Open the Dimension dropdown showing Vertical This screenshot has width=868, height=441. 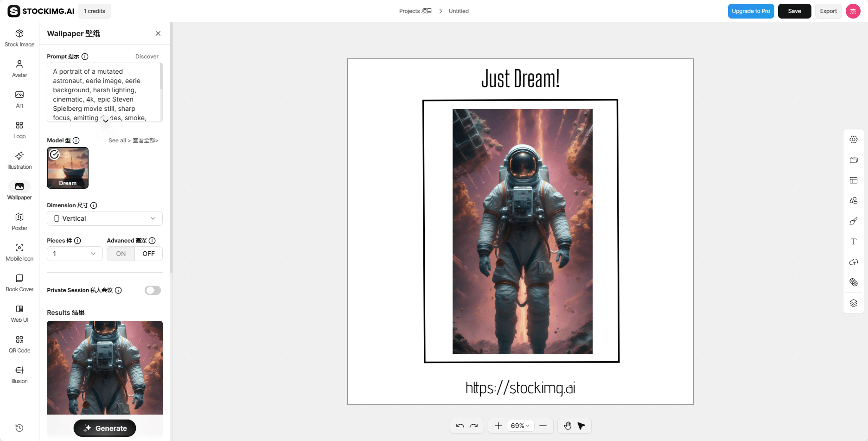(104, 218)
